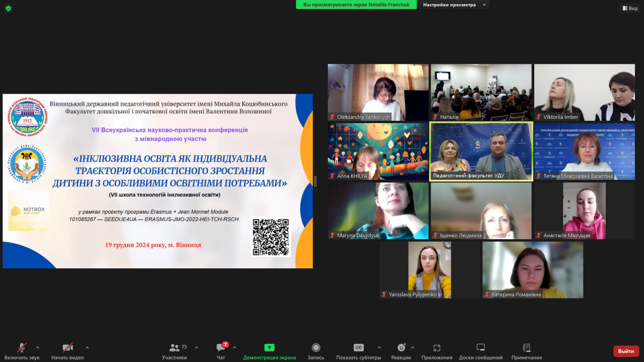Turn on camera via Начать видео

(x=67, y=350)
